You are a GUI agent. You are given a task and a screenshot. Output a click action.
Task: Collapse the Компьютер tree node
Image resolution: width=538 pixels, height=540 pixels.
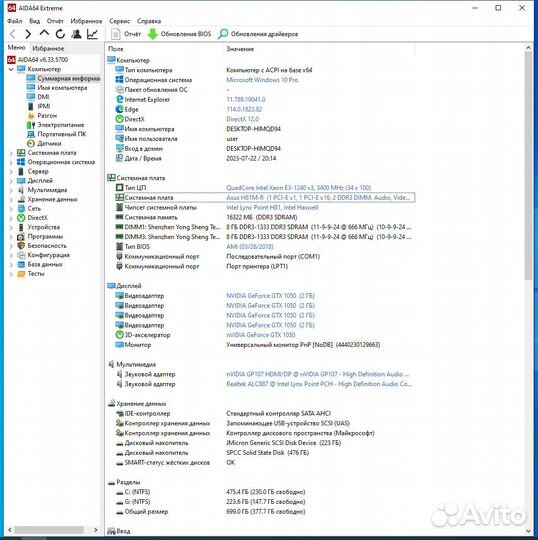[x=11, y=69]
